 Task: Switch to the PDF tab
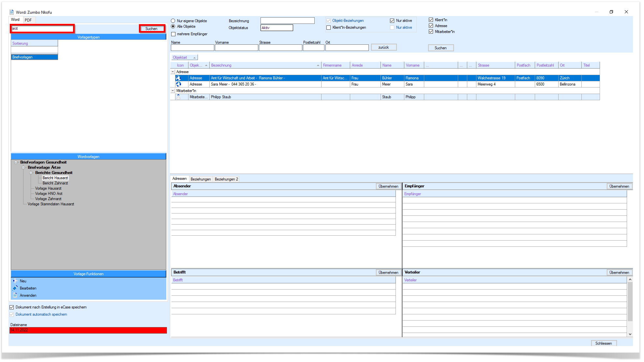[28, 20]
